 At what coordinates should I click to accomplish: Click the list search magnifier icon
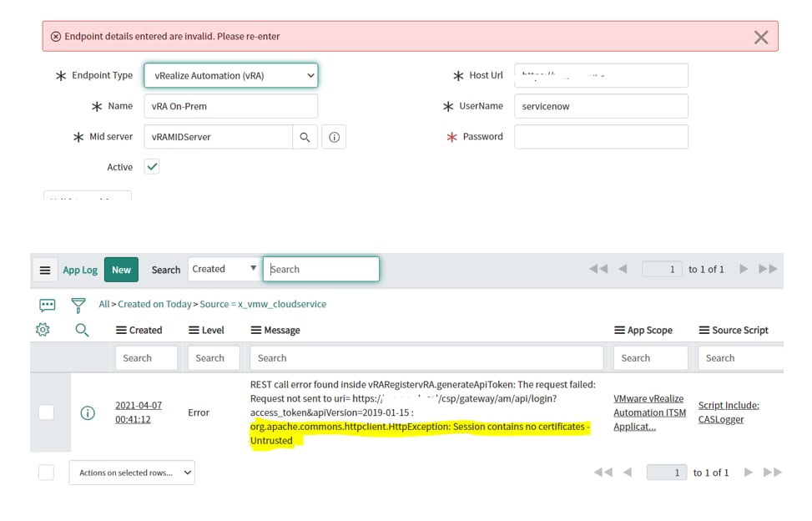81,330
